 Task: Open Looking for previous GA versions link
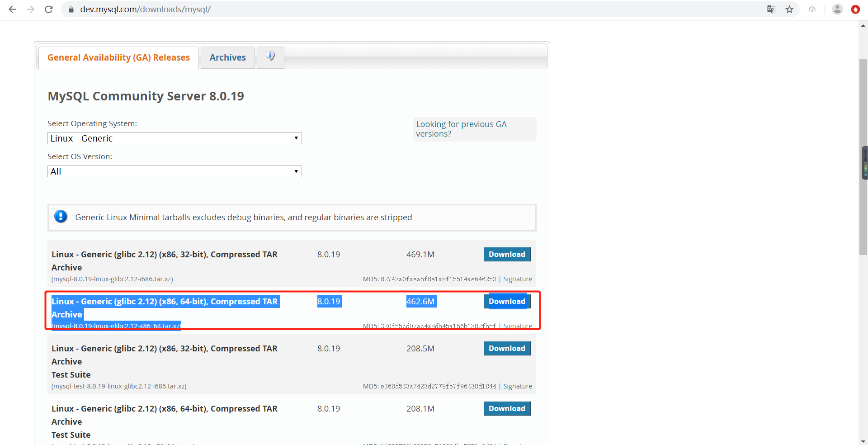461,129
